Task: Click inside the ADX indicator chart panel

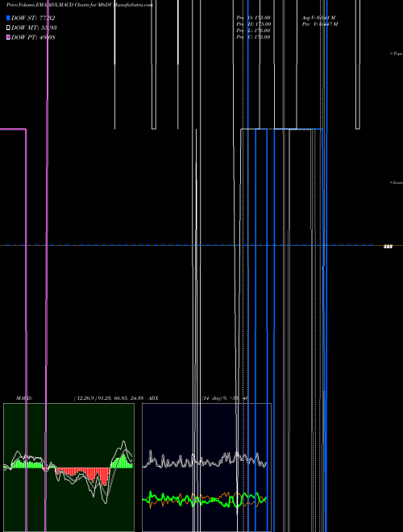Action: click(206, 468)
